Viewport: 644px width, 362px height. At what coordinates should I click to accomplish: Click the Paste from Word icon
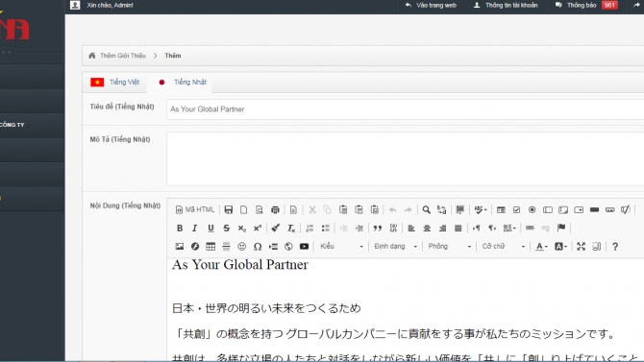coord(374,209)
